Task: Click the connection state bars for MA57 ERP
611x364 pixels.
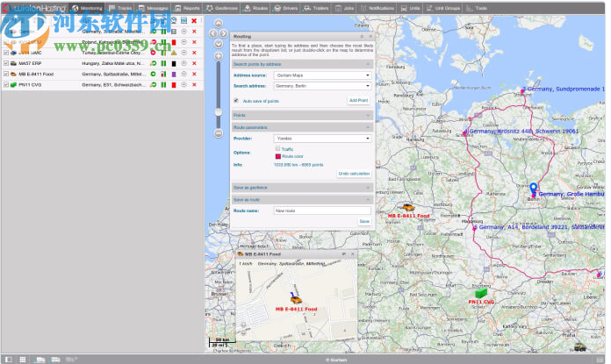Action: tap(163, 63)
